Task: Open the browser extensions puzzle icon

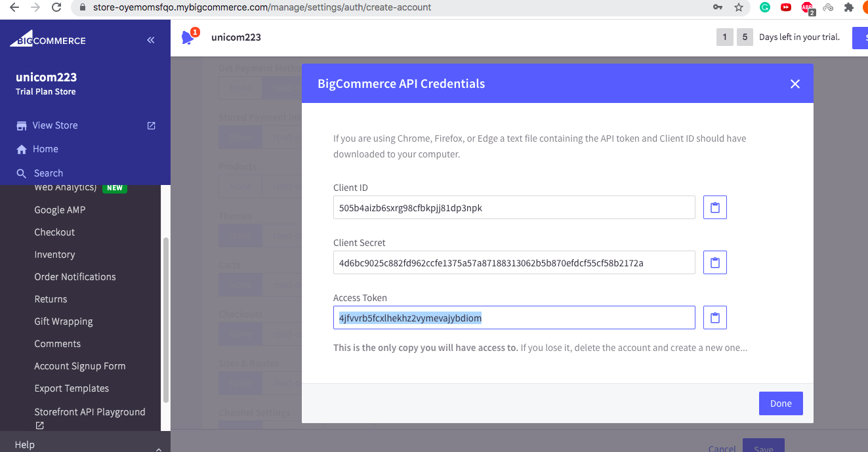Action: [848, 7]
